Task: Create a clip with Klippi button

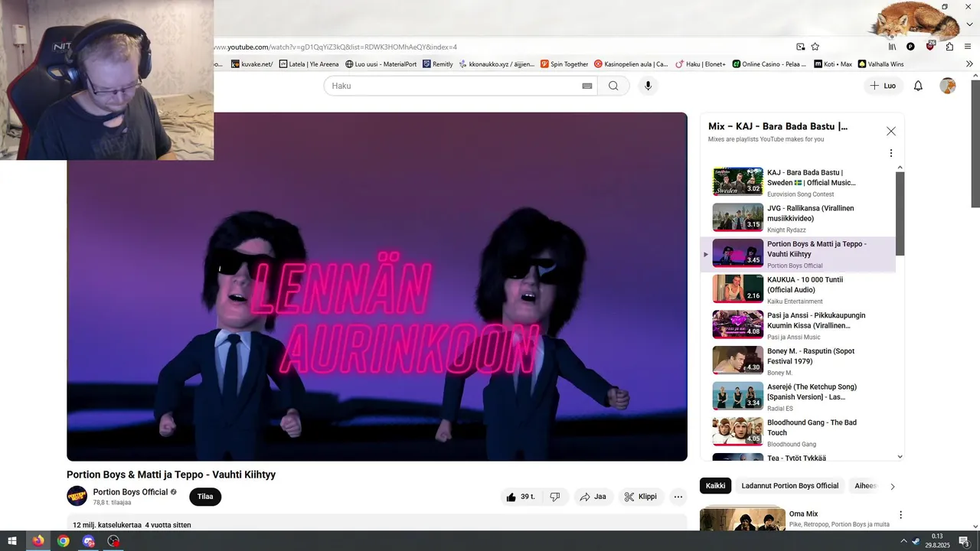Action: pyautogui.click(x=641, y=497)
